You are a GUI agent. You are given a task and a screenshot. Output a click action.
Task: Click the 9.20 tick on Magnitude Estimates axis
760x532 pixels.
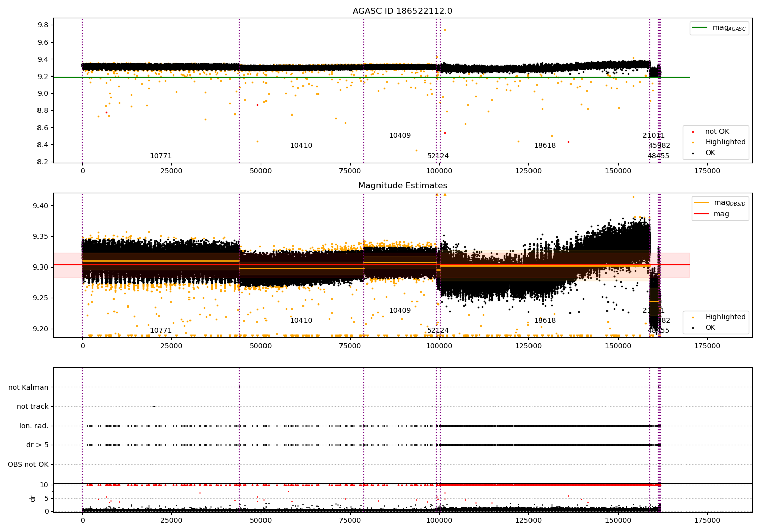(41, 329)
